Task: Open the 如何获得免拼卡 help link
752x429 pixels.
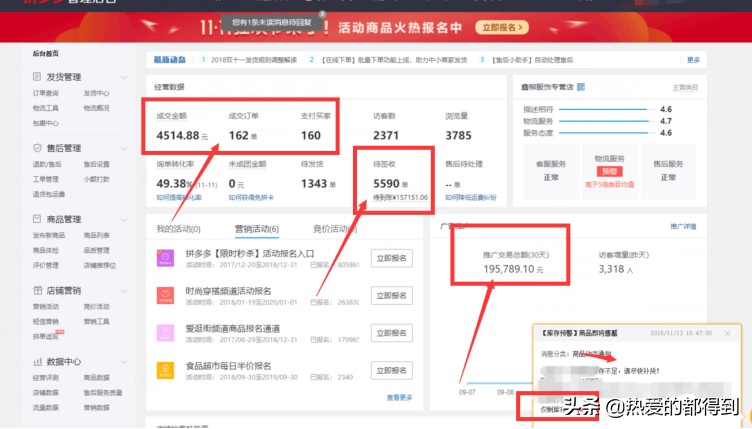Action: point(251,197)
